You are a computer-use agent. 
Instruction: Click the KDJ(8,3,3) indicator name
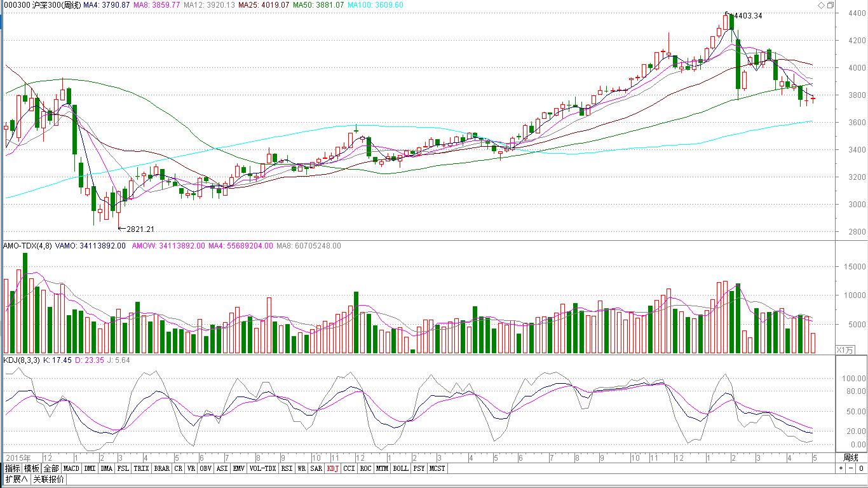(x=22, y=360)
